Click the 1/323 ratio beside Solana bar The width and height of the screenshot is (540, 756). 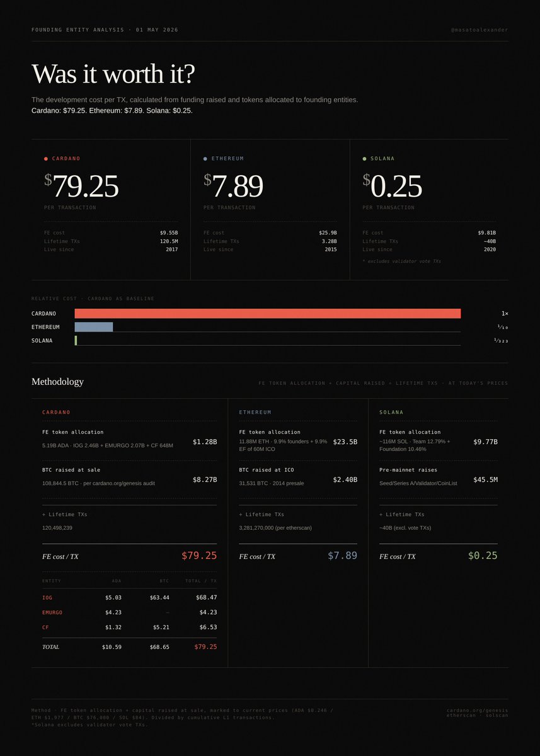point(502,340)
